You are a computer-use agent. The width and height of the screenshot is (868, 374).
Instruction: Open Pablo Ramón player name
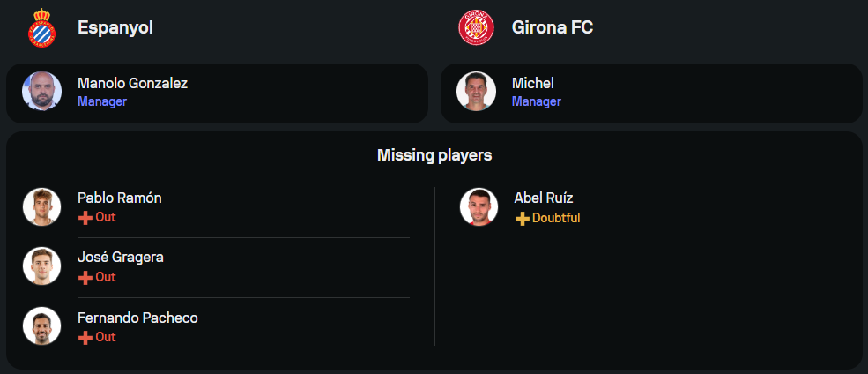tap(120, 198)
